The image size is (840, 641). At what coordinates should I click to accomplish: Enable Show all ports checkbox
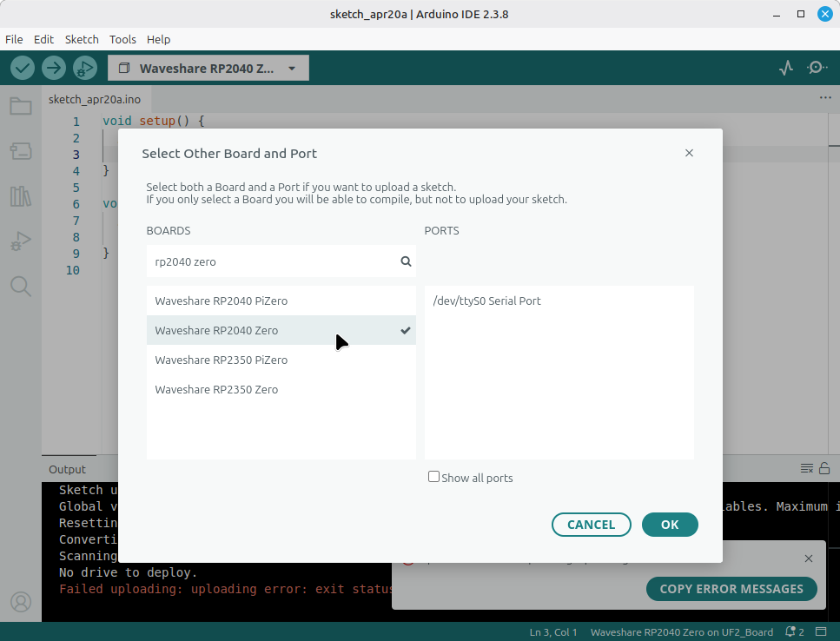click(434, 477)
